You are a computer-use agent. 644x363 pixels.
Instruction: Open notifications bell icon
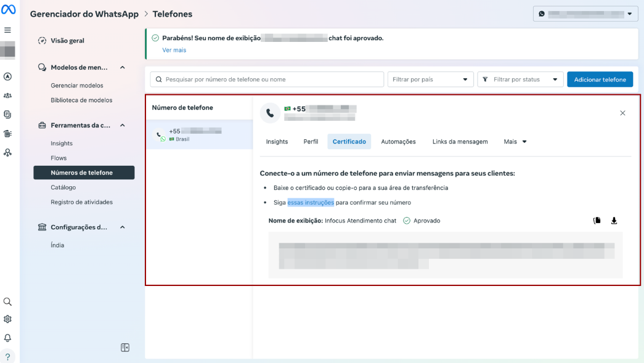(x=7, y=338)
